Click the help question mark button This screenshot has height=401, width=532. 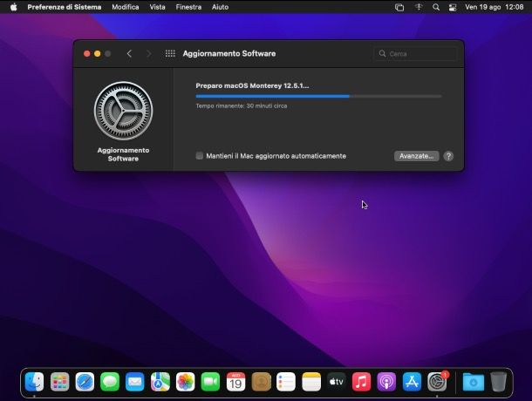[x=448, y=156]
